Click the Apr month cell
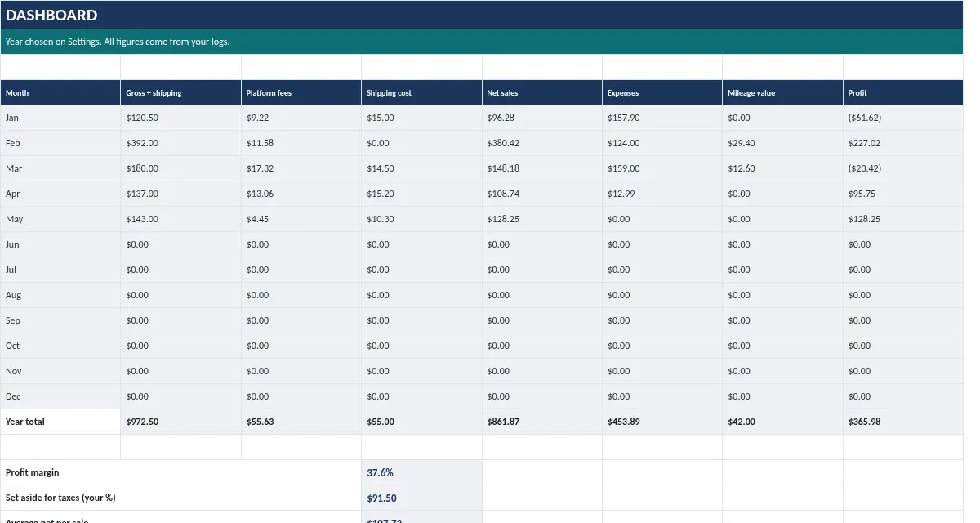The height and width of the screenshot is (523, 980). point(60,194)
